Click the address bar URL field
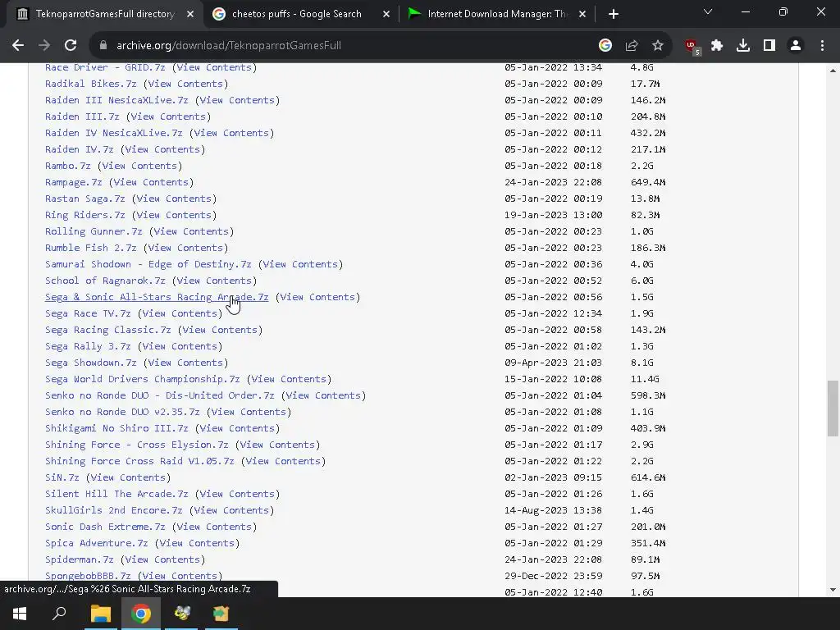 (x=343, y=46)
